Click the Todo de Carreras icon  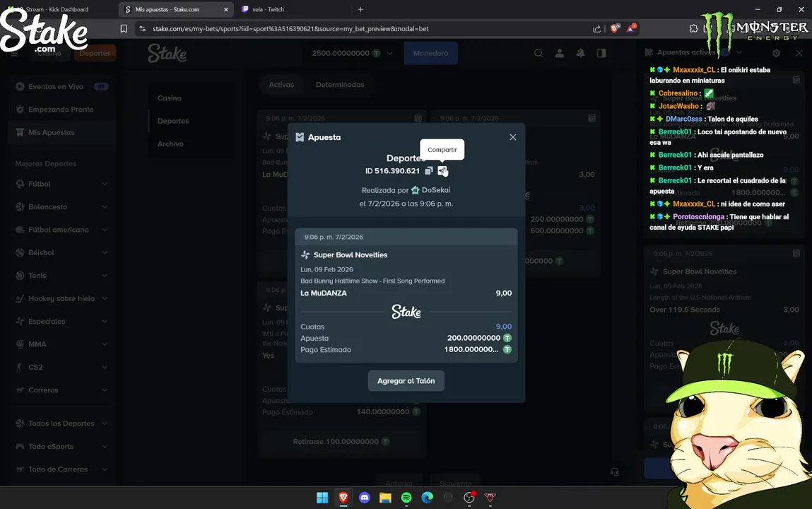click(20, 469)
